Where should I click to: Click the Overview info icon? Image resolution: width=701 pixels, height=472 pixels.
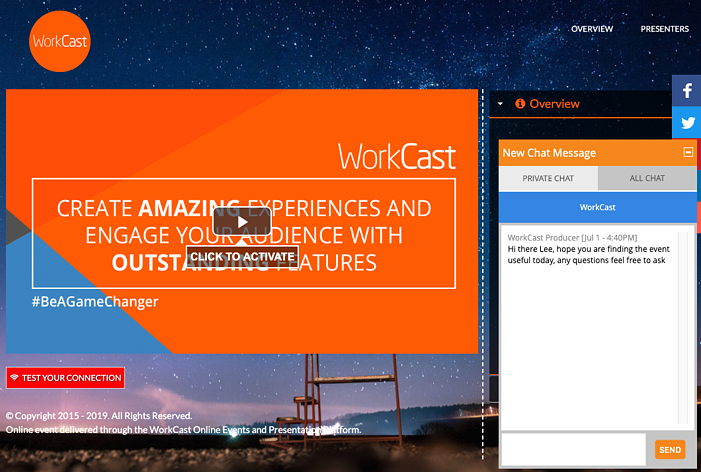coord(520,104)
